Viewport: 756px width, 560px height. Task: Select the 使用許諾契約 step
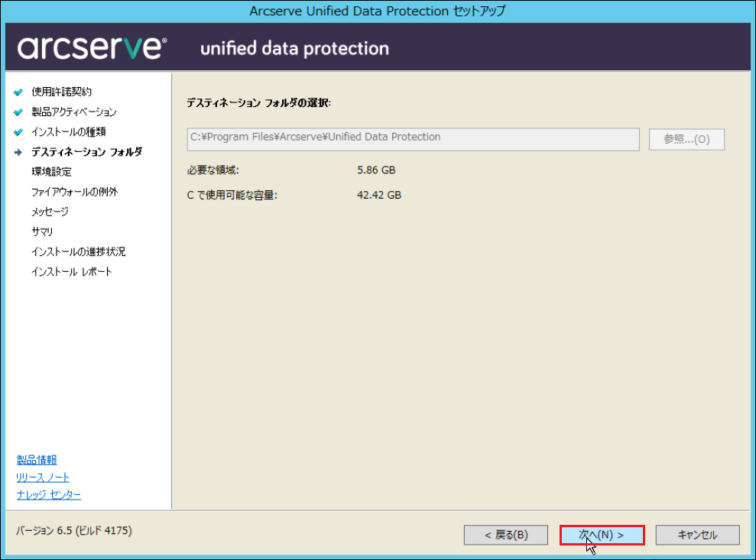[x=61, y=92]
